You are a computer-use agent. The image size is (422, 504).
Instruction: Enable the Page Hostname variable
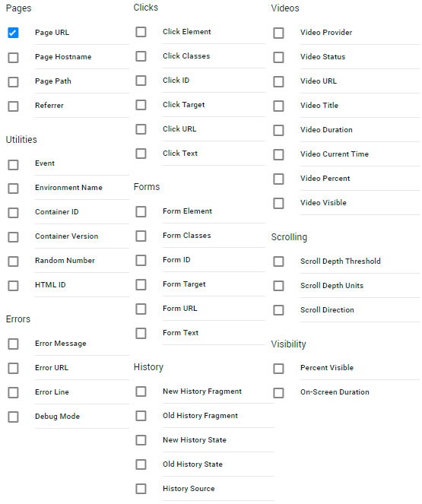coord(13,58)
